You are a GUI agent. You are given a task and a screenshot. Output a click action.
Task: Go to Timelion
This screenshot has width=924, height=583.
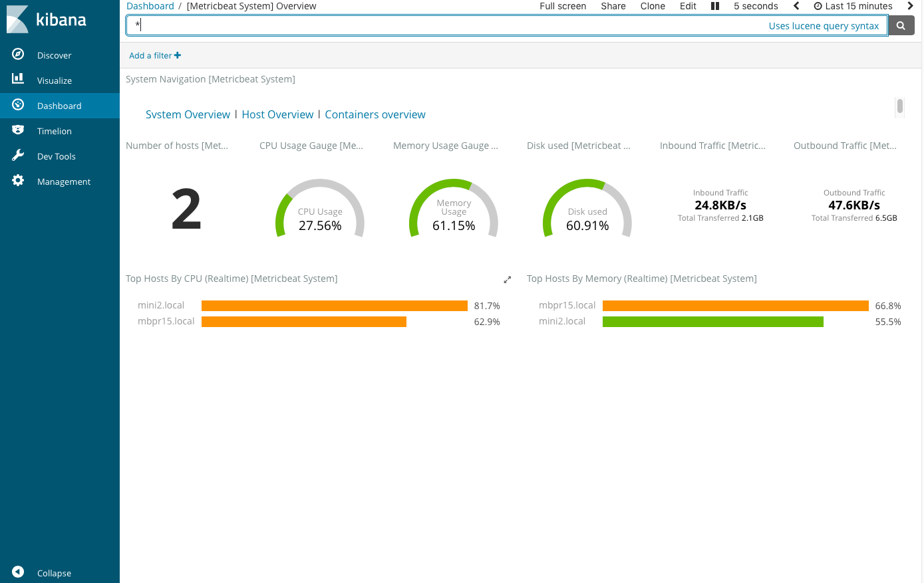[x=60, y=131]
